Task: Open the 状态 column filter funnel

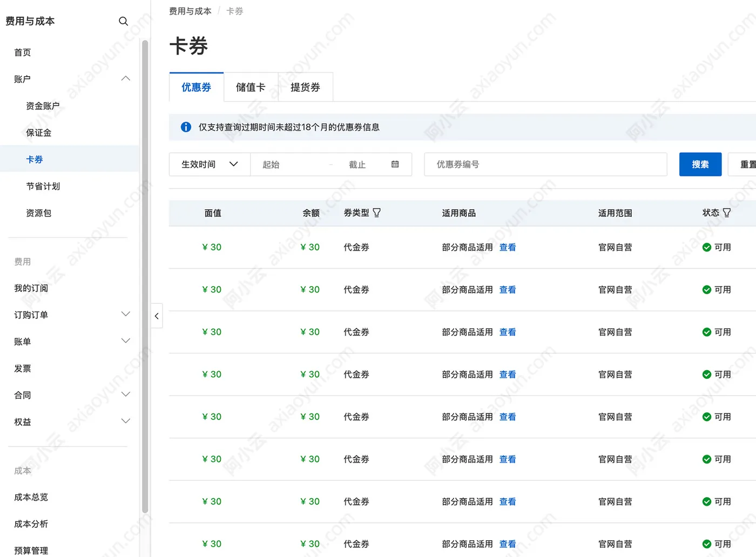Action: click(x=727, y=212)
